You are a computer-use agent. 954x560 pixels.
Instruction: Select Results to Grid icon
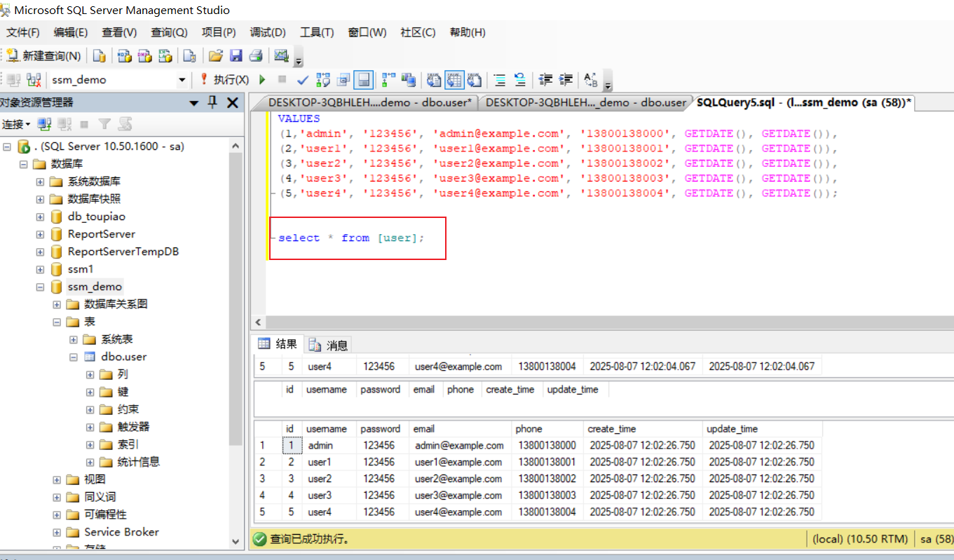(455, 80)
